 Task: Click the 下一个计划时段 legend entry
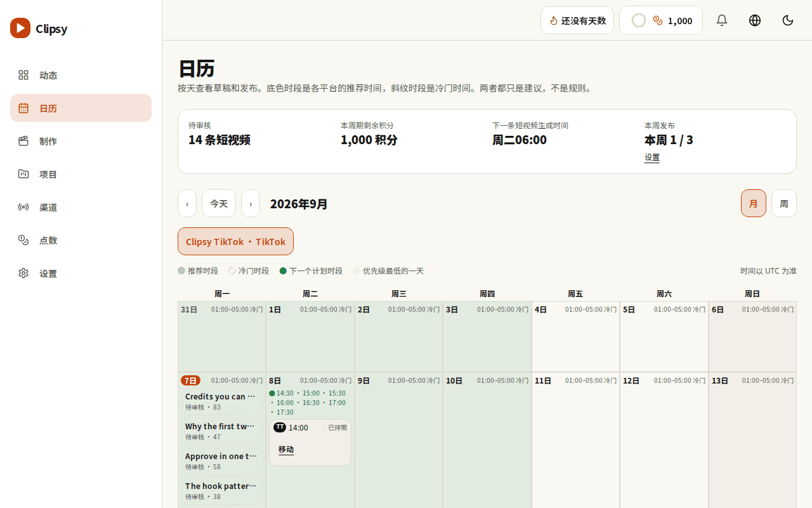click(311, 271)
